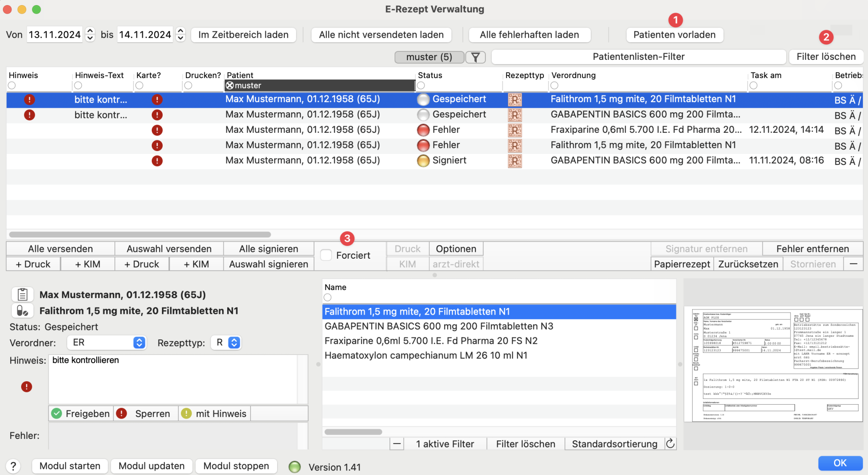The image size is (868, 475).
Task: Select the radio button under Task am column
Action: point(753,85)
